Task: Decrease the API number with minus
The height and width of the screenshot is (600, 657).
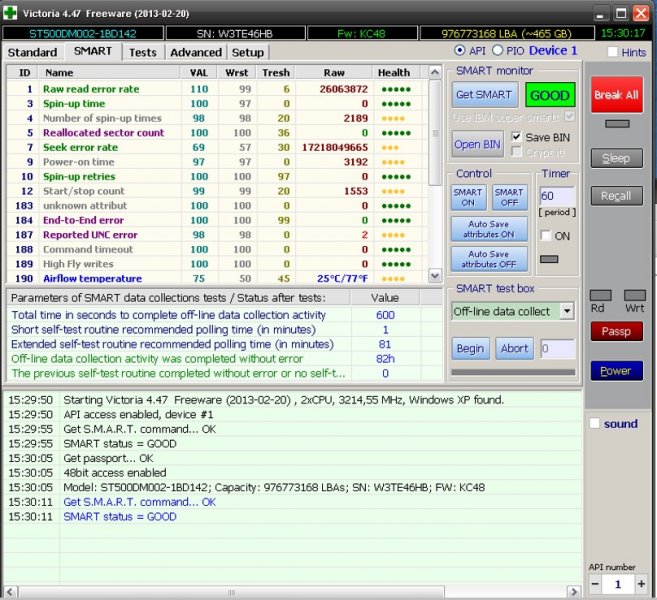Action: tap(595, 584)
